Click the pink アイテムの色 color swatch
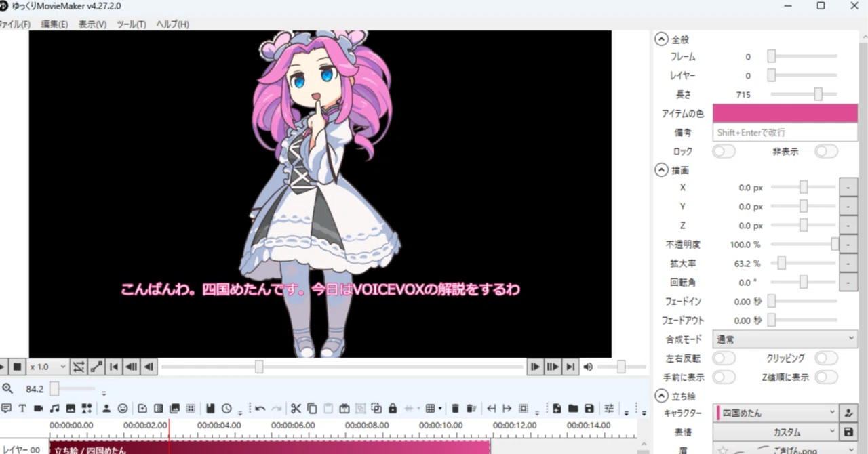Image resolution: width=868 pixels, height=454 pixels. [785, 113]
